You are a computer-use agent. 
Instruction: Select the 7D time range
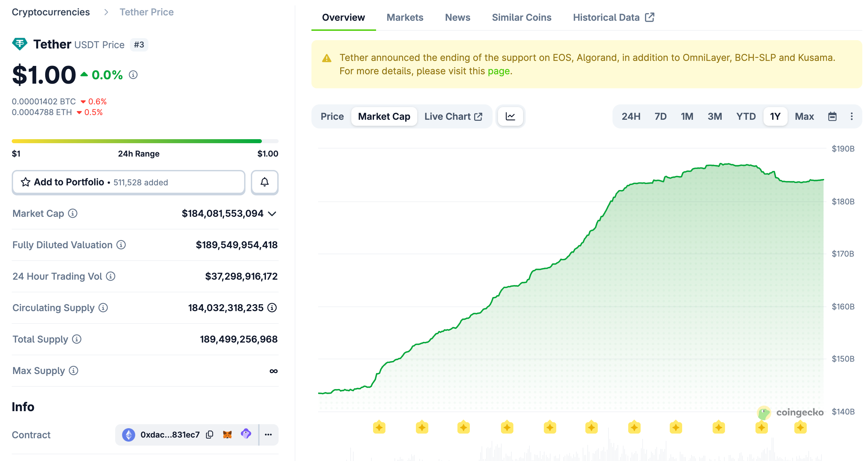[660, 116]
